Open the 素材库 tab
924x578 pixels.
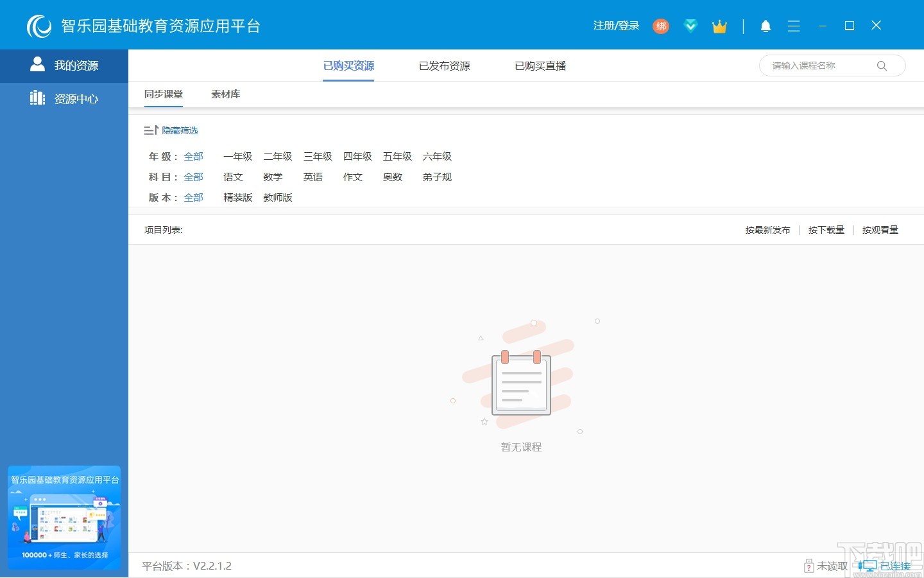pyautogui.click(x=225, y=94)
